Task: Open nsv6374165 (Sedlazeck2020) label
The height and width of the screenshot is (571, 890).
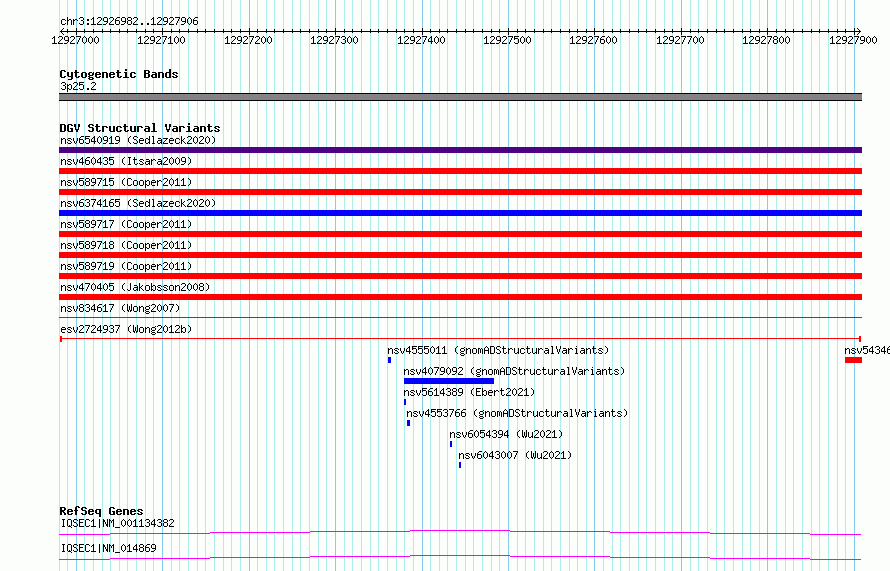Action: click(x=138, y=203)
